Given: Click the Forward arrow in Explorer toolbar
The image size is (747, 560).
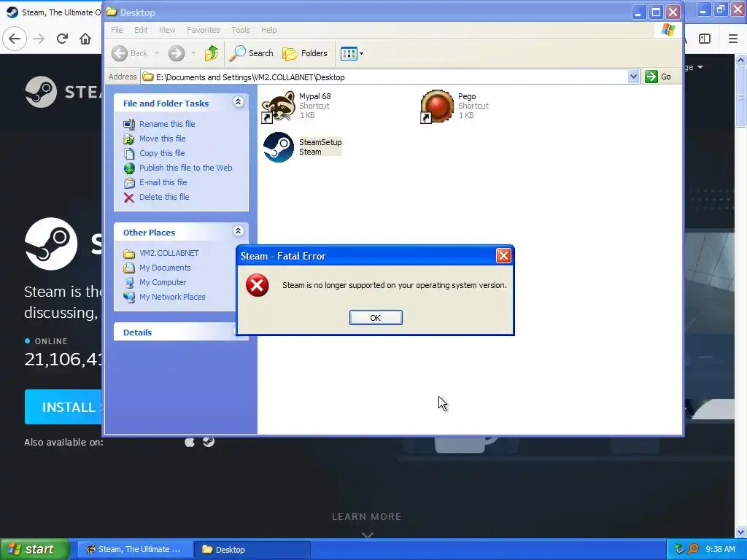Looking at the screenshot, I should [x=177, y=53].
